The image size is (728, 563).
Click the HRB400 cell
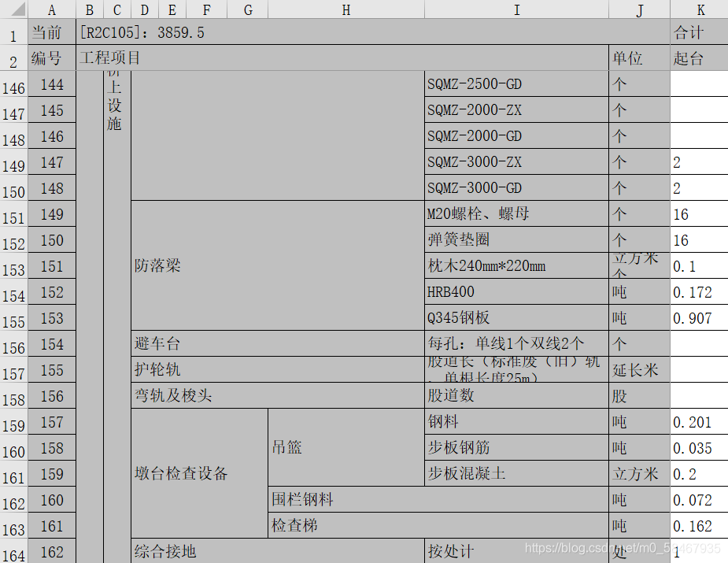[517, 292]
